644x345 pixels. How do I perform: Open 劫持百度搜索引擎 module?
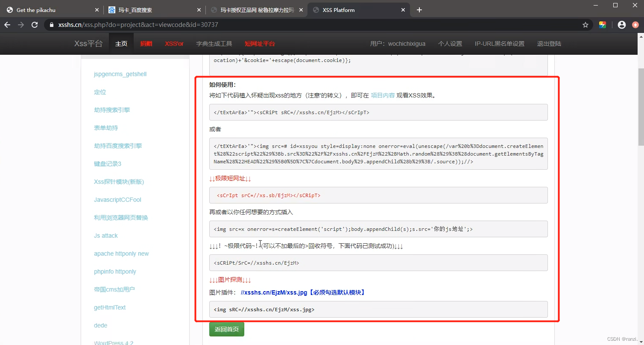coord(118,146)
